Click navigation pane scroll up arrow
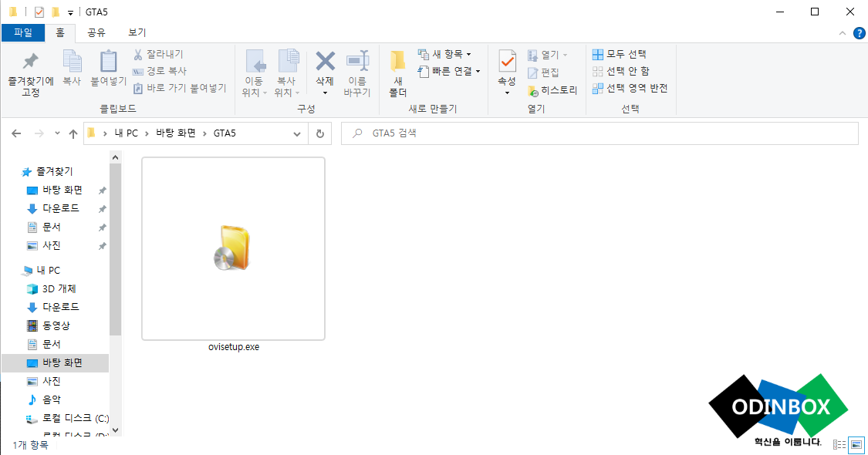 coord(115,158)
